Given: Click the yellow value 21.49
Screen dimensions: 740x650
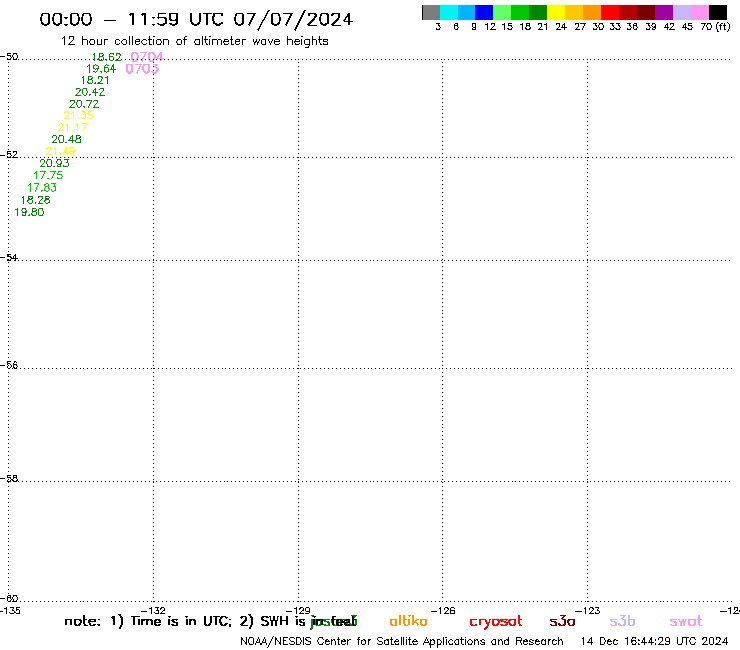Looking at the screenshot, I should pyautogui.click(x=60, y=151).
